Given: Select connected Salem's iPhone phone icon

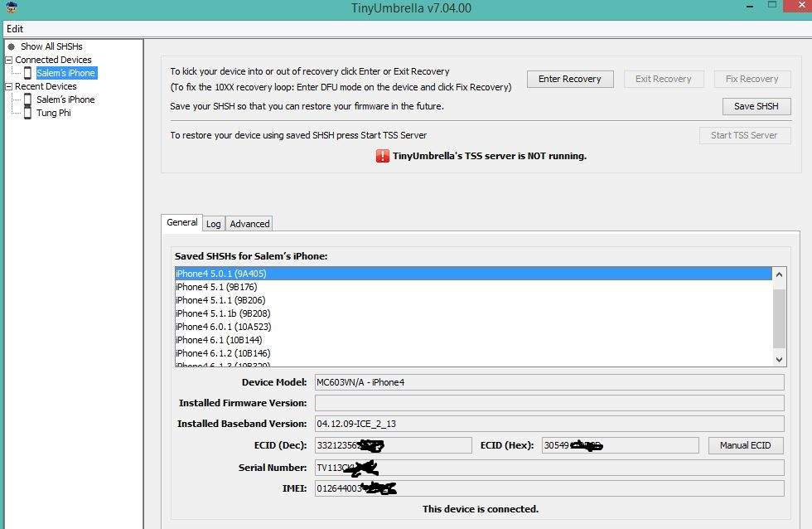Looking at the screenshot, I should point(27,73).
